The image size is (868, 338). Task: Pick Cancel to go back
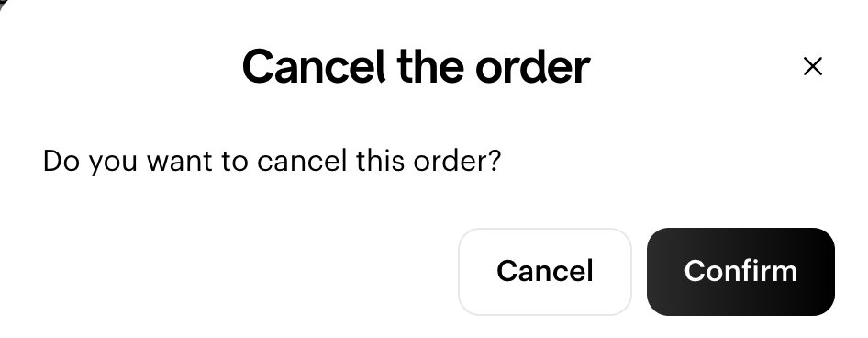pyautogui.click(x=545, y=272)
